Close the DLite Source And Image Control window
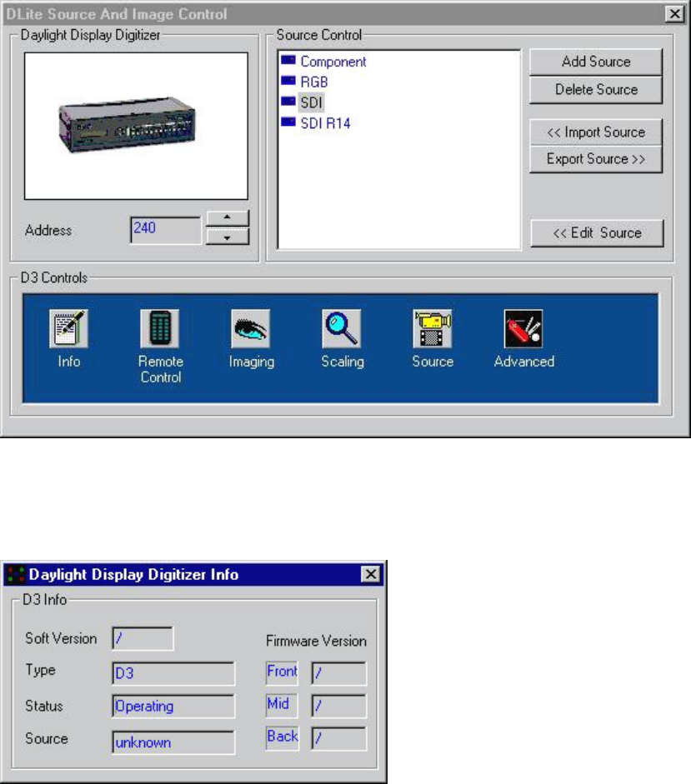The image size is (691, 784). (x=674, y=13)
